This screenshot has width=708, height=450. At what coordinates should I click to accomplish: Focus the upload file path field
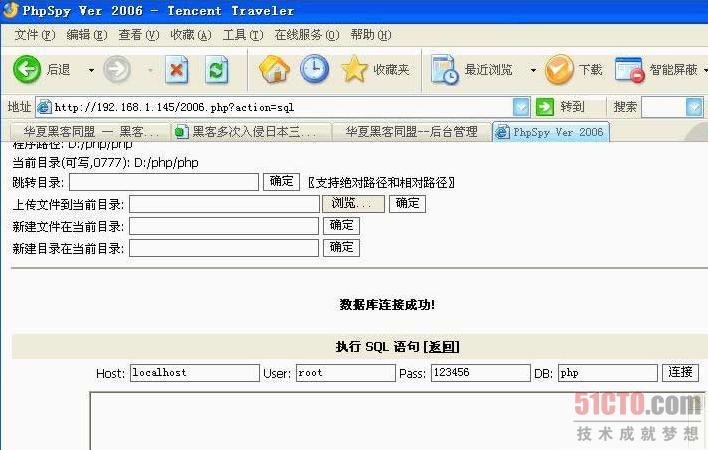224,204
